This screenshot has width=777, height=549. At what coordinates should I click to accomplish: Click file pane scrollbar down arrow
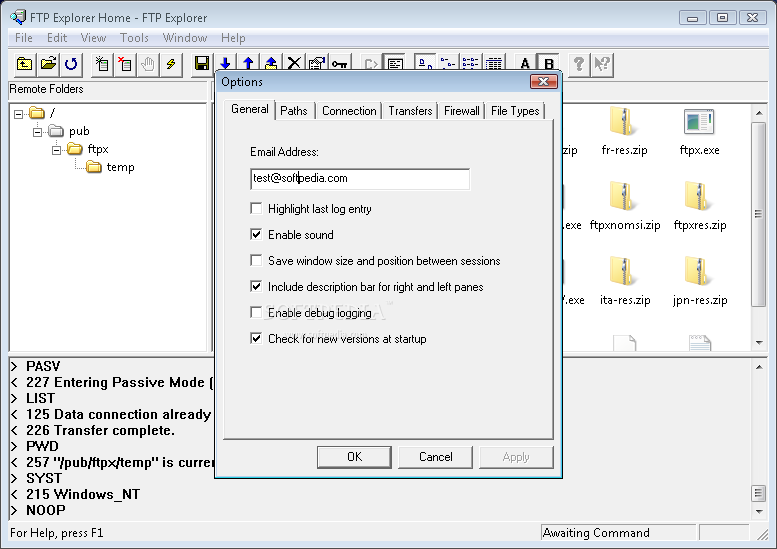[x=759, y=343]
